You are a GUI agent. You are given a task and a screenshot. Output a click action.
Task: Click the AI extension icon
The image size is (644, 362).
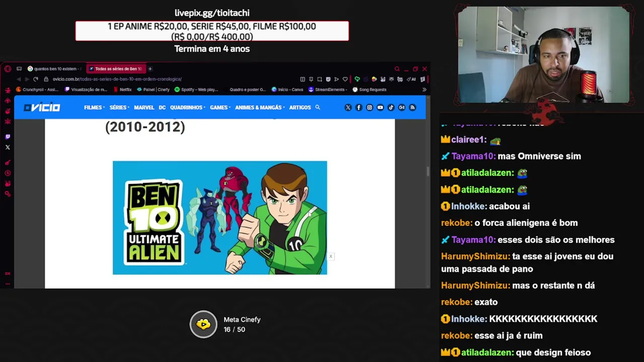coord(412,79)
